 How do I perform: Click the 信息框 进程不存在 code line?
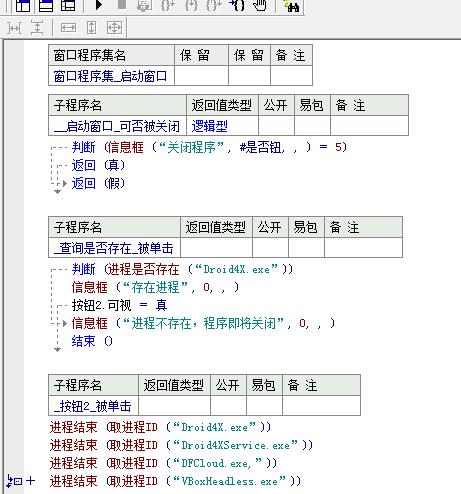click(x=203, y=323)
